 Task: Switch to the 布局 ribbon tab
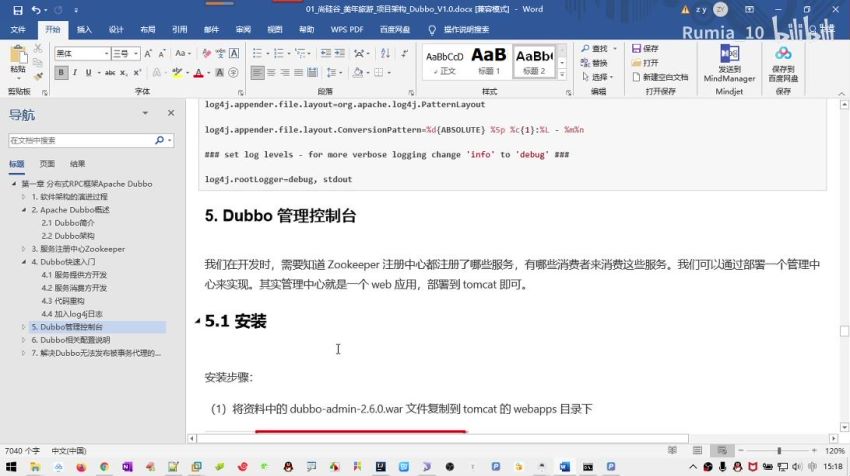(148, 30)
